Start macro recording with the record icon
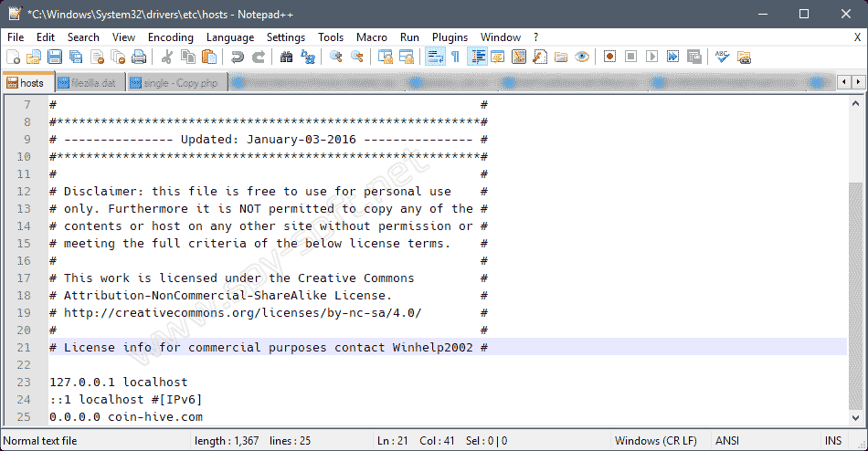Screen dimensions: 868x451 [609, 57]
